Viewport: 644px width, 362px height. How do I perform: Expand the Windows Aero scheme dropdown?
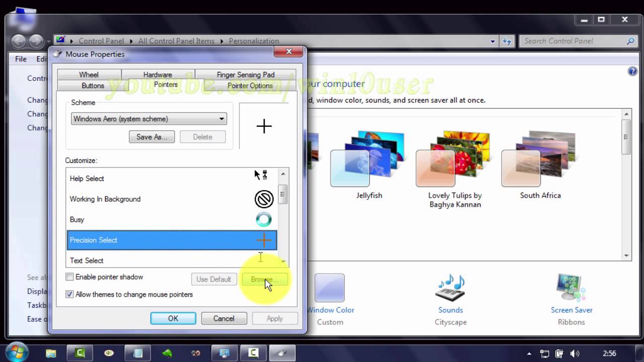[149, 119]
